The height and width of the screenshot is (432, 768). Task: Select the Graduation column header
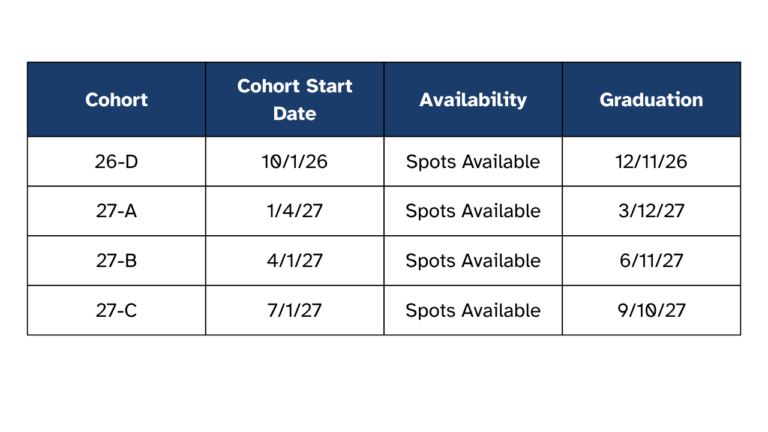tap(651, 99)
